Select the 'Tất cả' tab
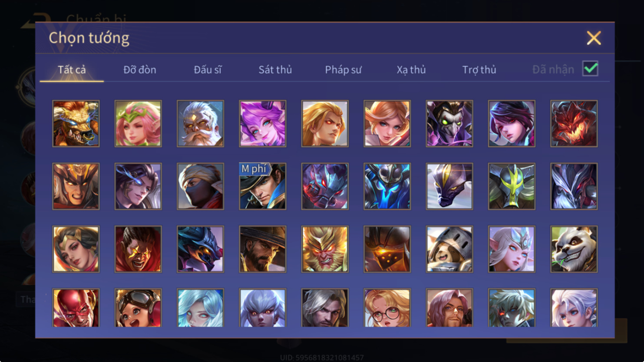The height and width of the screenshot is (362, 644). click(72, 69)
